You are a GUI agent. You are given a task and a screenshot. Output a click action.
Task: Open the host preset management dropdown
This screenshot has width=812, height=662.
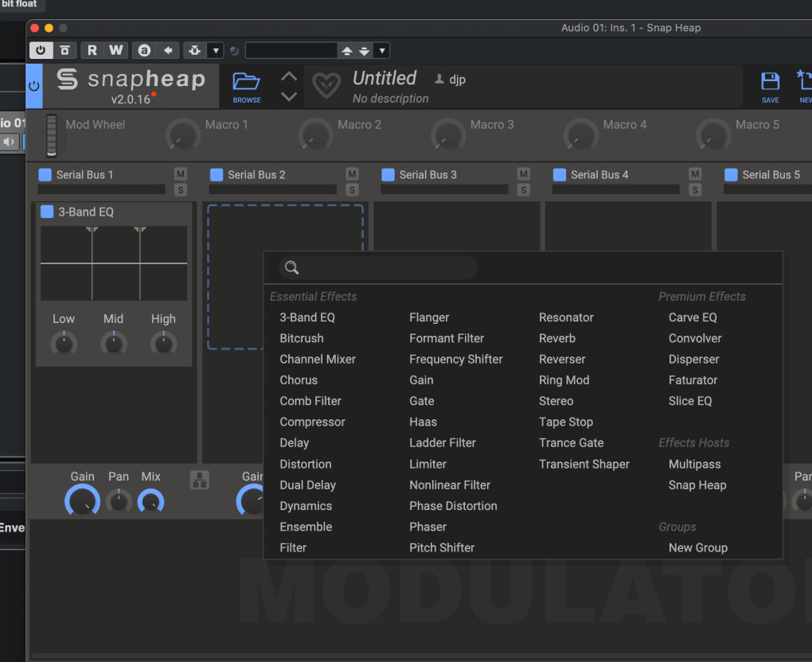(x=381, y=51)
